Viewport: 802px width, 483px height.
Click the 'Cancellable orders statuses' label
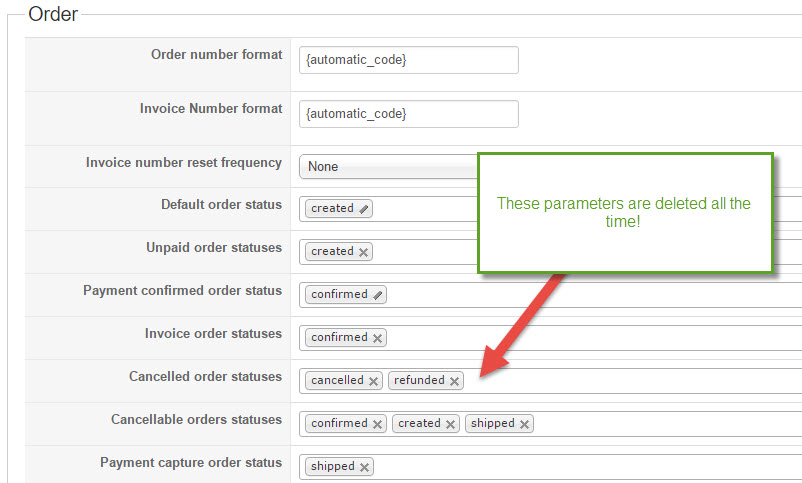[196, 420]
